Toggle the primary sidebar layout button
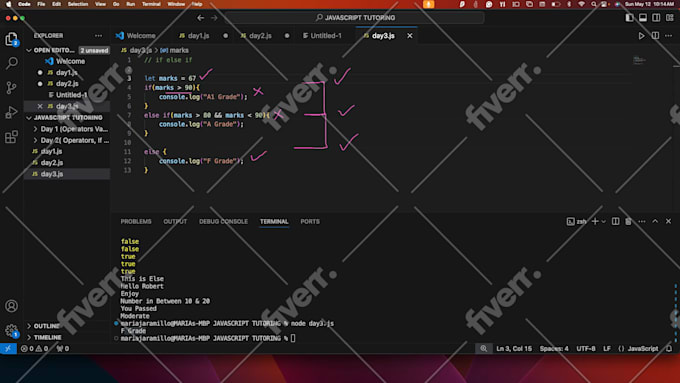Image resolution: width=680 pixels, height=383 pixels. click(629, 18)
